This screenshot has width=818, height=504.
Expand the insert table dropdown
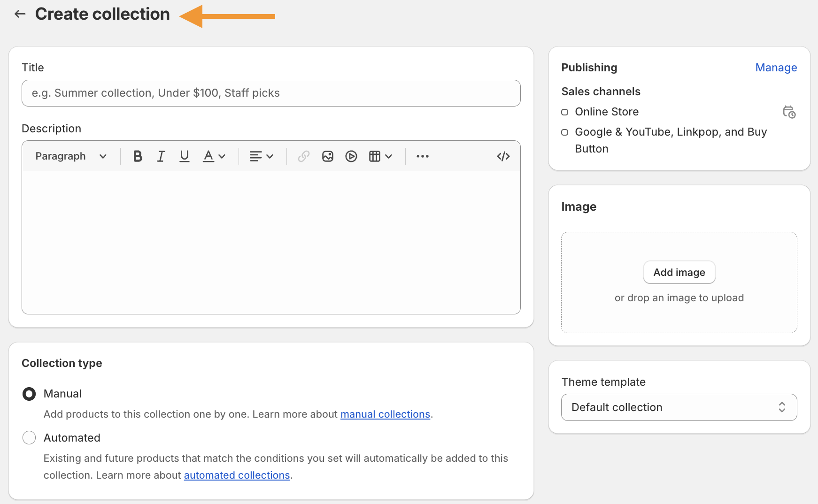click(380, 156)
